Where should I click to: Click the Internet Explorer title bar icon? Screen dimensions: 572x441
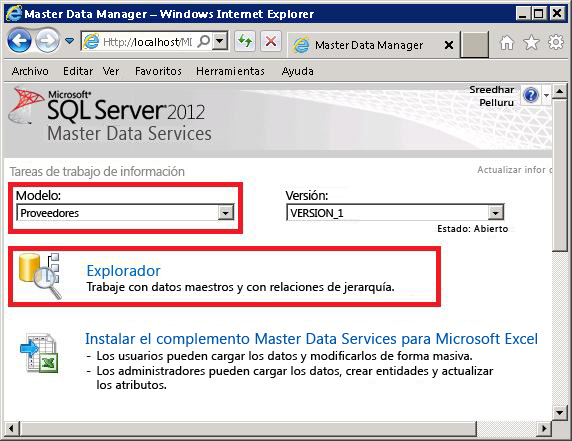pyautogui.click(x=14, y=13)
